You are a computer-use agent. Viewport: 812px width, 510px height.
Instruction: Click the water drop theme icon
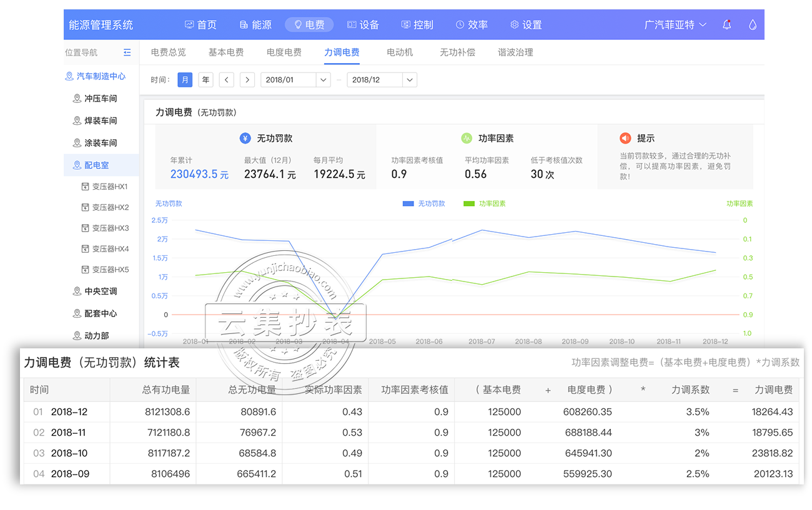coord(753,25)
